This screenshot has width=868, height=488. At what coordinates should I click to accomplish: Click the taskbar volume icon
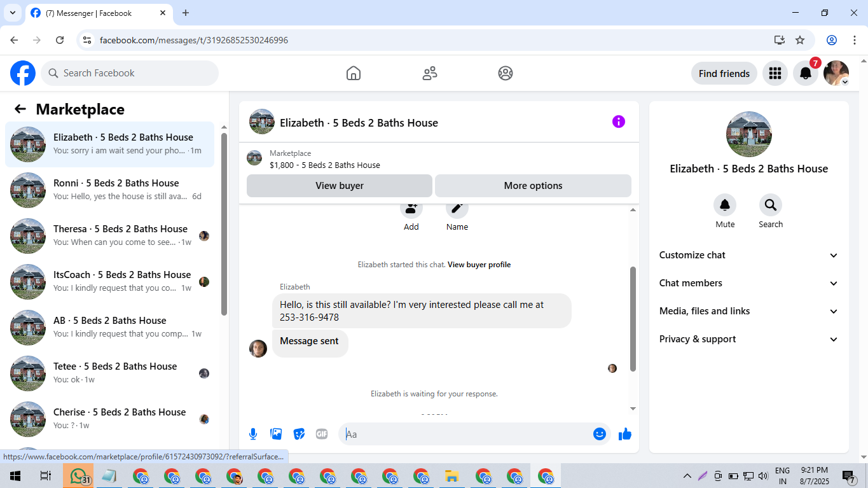[764, 476]
